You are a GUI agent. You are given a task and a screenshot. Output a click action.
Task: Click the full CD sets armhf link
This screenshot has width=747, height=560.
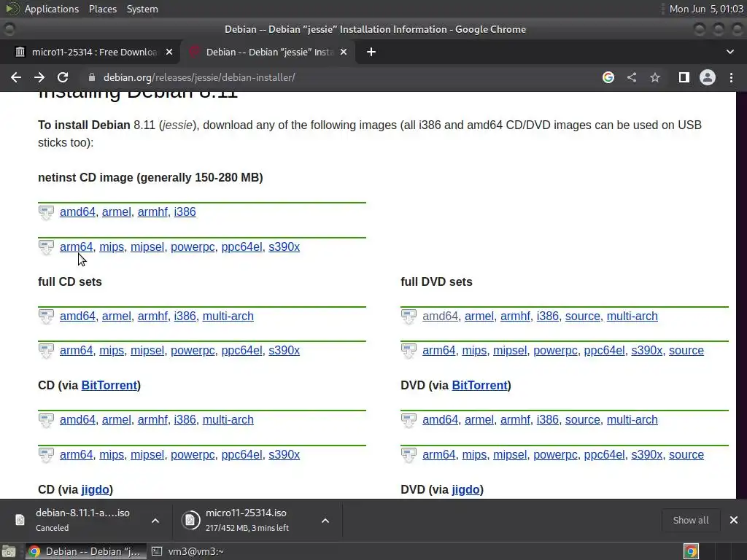[x=152, y=316]
